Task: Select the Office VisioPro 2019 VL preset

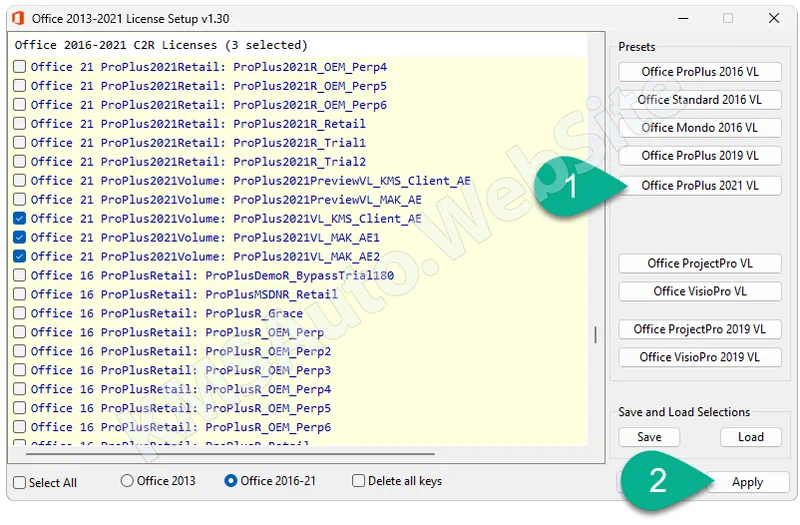Action: coord(699,357)
